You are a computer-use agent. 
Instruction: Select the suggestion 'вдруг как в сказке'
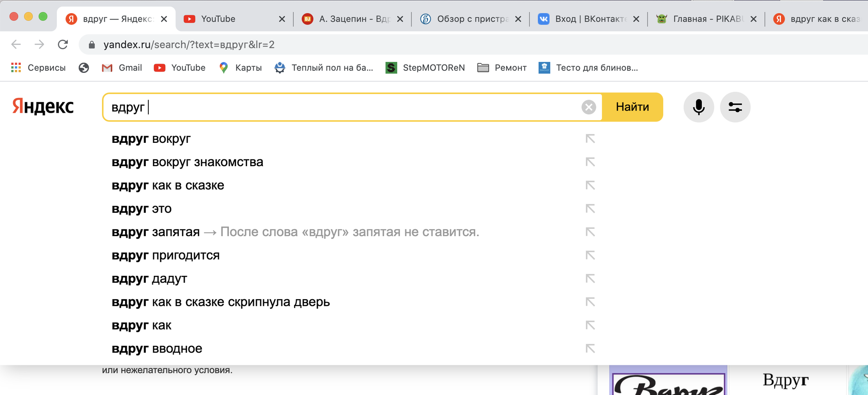pyautogui.click(x=168, y=186)
